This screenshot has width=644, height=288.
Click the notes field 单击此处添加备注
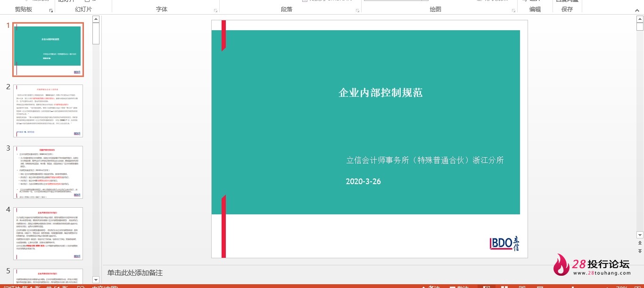pyautogui.click(x=135, y=273)
